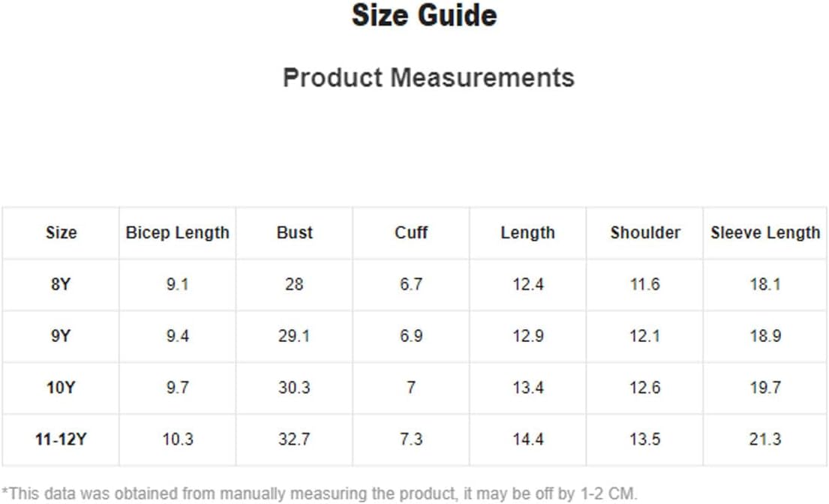This screenshot has height=504, width=829.
Task: Click the Product Measurements subtitle
Action: [x=428, y=78]
